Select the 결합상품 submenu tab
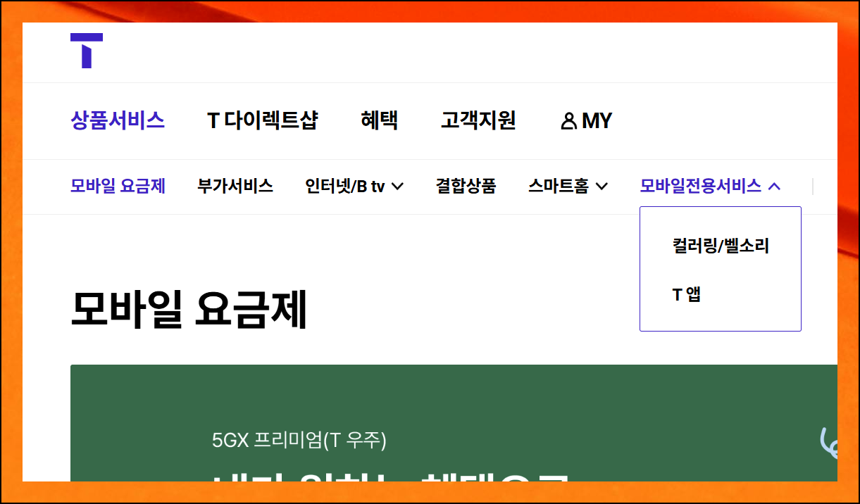 [466, 187]
